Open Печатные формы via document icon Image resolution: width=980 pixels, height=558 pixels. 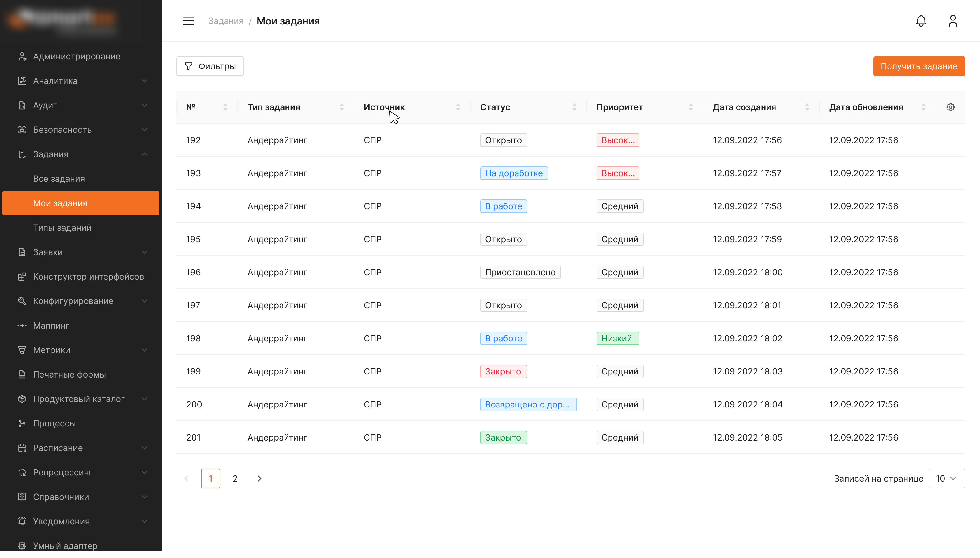click(22, 374)
